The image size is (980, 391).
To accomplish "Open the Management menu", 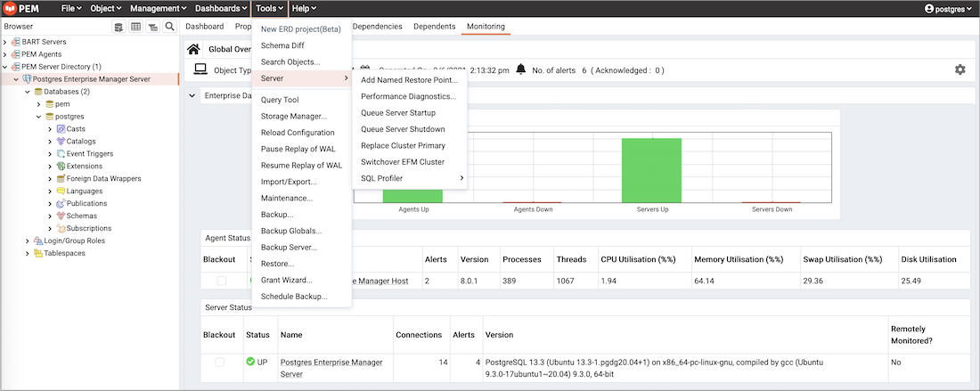I will 158,9.
